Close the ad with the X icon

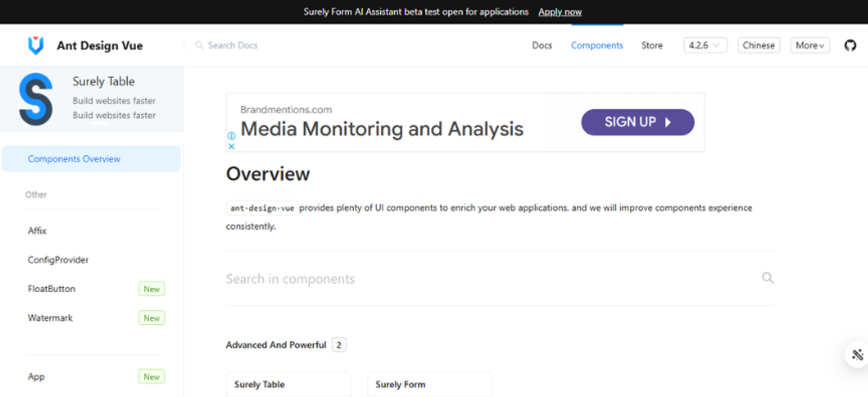point(232,146)
